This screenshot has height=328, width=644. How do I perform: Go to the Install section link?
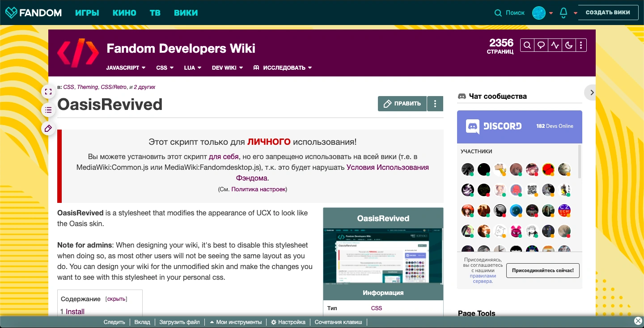tap(75, 311)
